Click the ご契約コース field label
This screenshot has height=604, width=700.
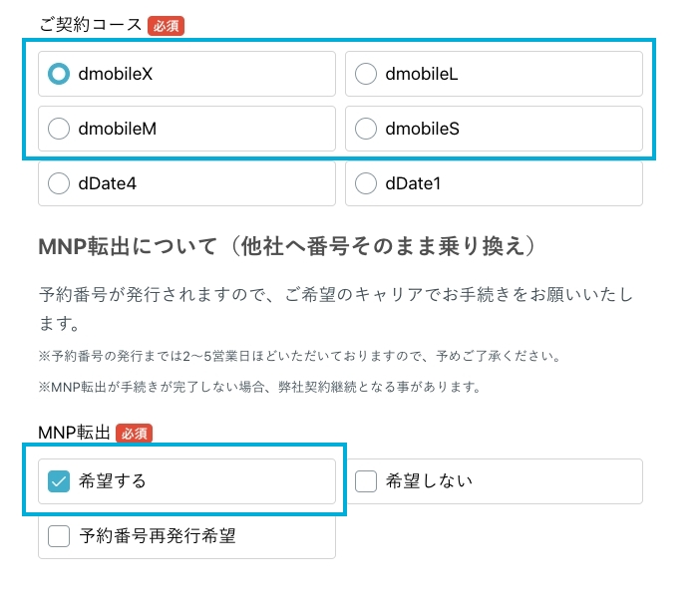click(x=90, y=25)
